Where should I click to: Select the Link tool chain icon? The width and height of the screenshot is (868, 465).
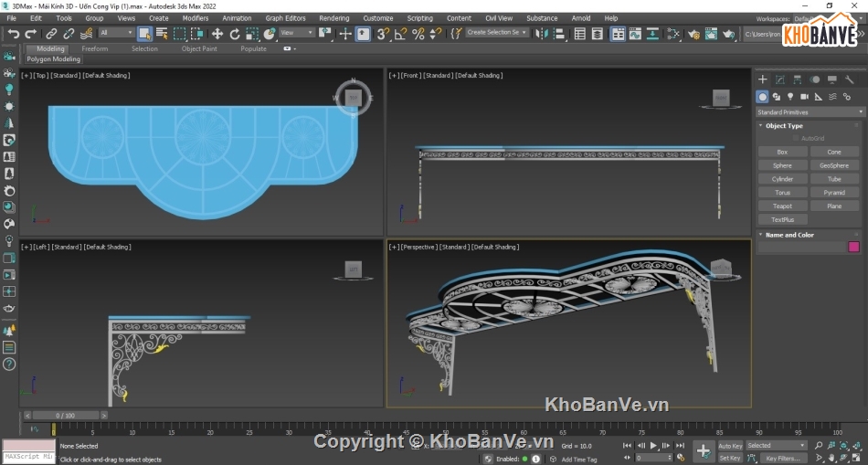coord(51,34)
